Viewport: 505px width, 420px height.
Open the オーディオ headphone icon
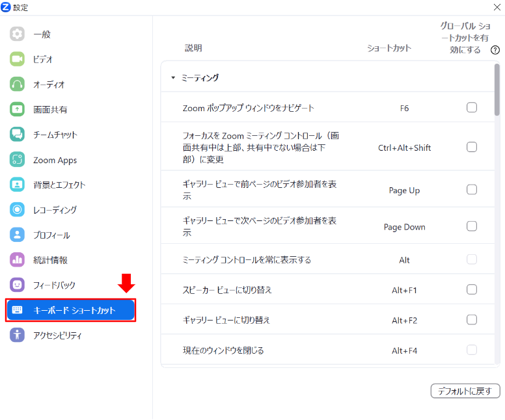click(x=17, y=84)
